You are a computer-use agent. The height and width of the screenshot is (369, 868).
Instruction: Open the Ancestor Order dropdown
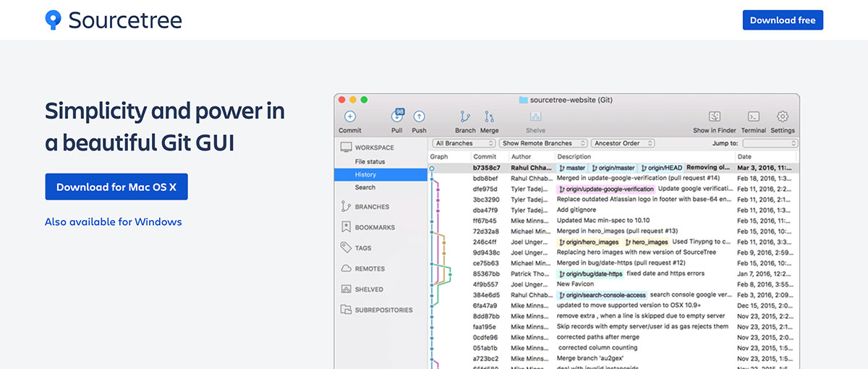point(621,143)
